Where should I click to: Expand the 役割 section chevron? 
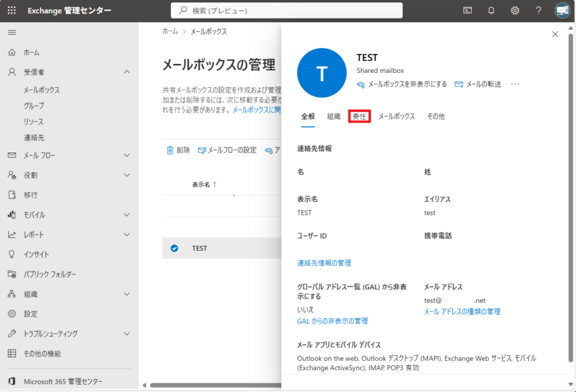(127, 175)
